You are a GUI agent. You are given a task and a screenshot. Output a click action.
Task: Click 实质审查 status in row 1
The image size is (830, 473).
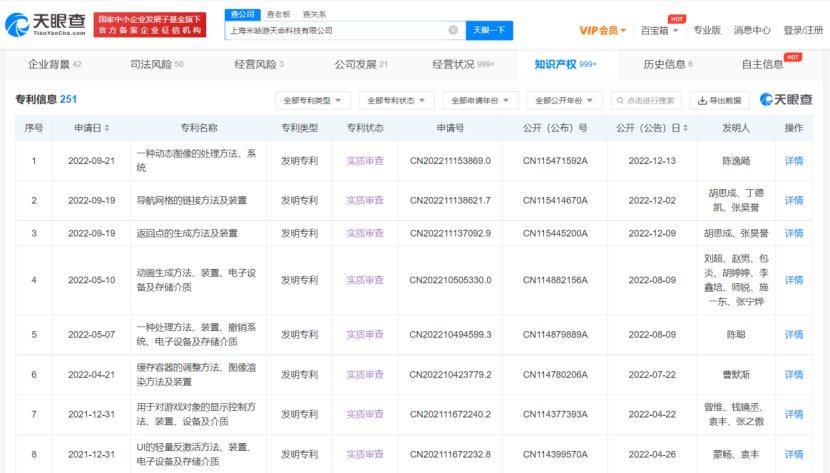(365, 161)
